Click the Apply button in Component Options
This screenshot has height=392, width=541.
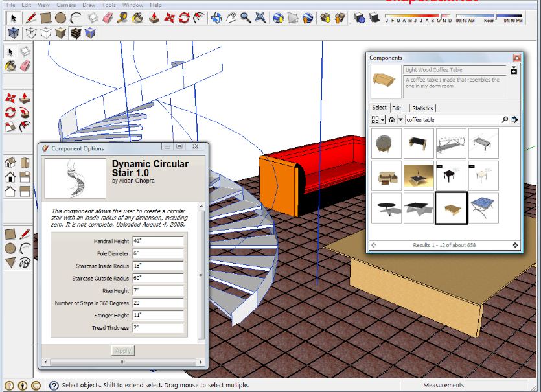121,350
